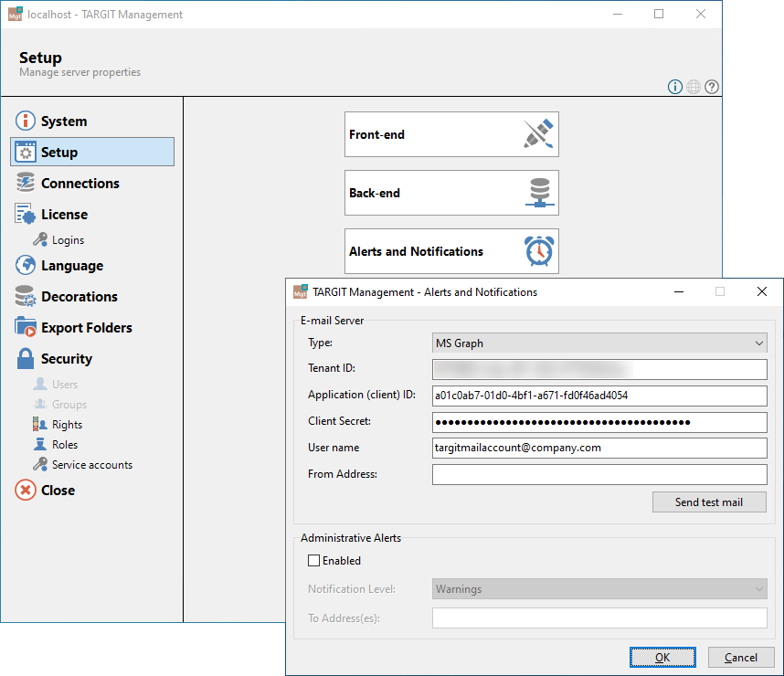
Task: Click the Roles person icon
Action: pos(40,445)
